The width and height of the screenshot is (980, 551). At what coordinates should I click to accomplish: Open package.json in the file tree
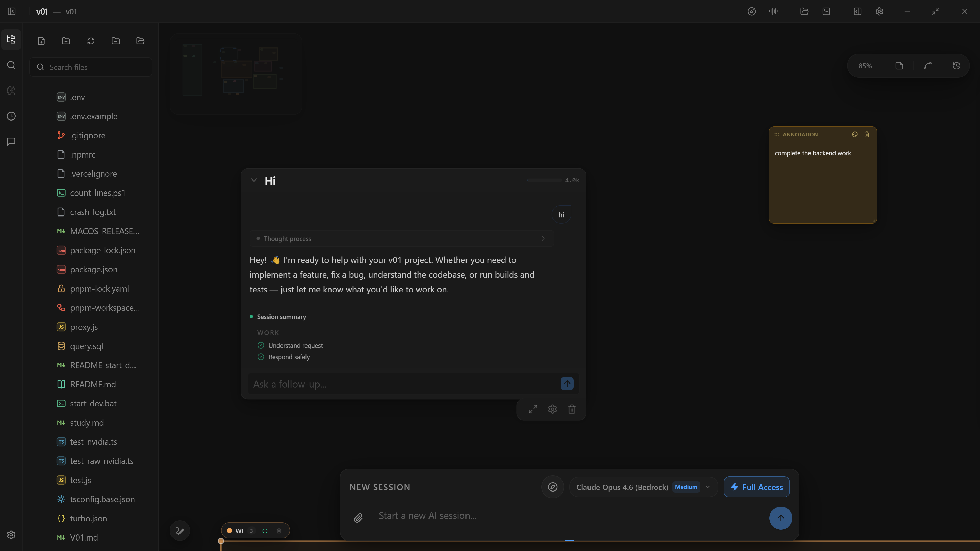click(94, 269)
